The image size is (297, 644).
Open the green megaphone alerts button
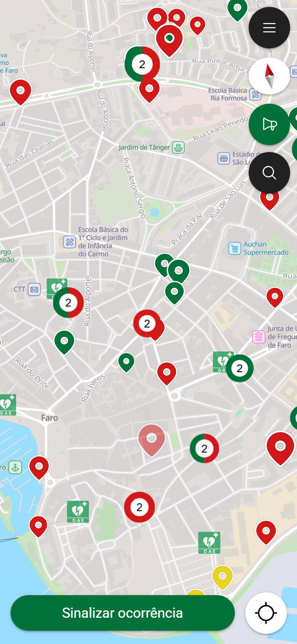tap(269, 124)
